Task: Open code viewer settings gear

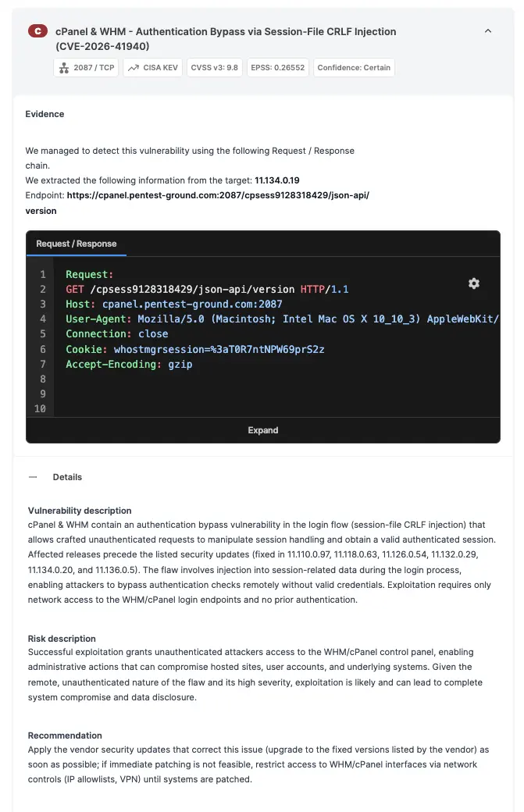Action: (x=474, y=283)
